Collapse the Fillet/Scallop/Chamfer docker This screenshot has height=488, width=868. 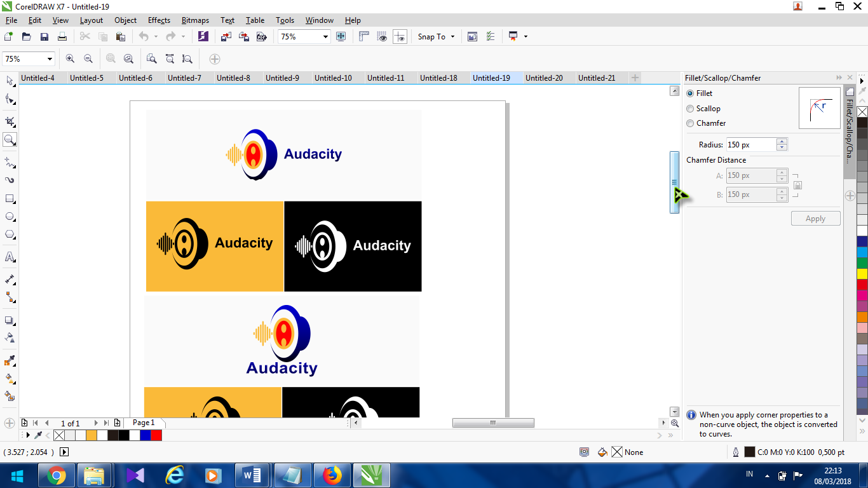click(x=839, y=78)
